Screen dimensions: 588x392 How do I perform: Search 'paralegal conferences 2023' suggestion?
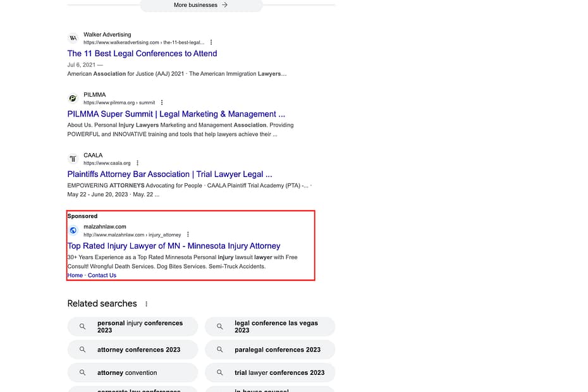[270, 350]
